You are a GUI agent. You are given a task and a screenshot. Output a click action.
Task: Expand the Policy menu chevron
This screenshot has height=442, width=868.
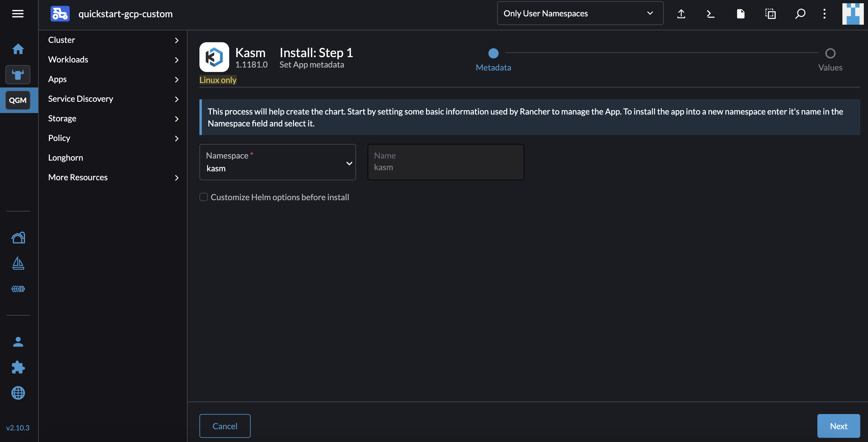pyautogui.click(x=177, y=138)
